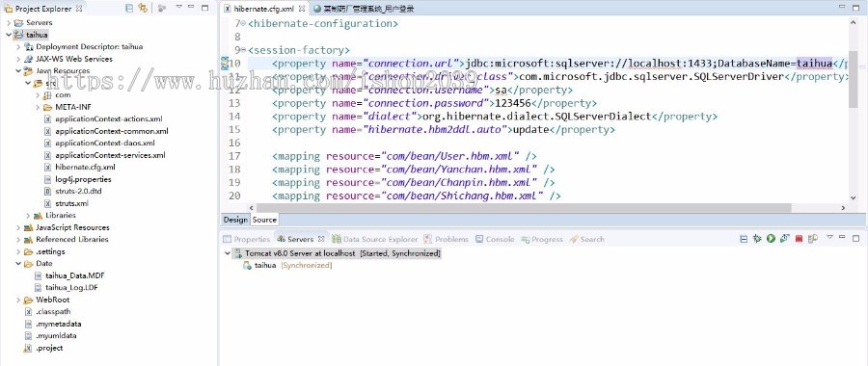Screen dimensions: 868x366
Task: Start the server in profile mode
Action: coord(784,239)
